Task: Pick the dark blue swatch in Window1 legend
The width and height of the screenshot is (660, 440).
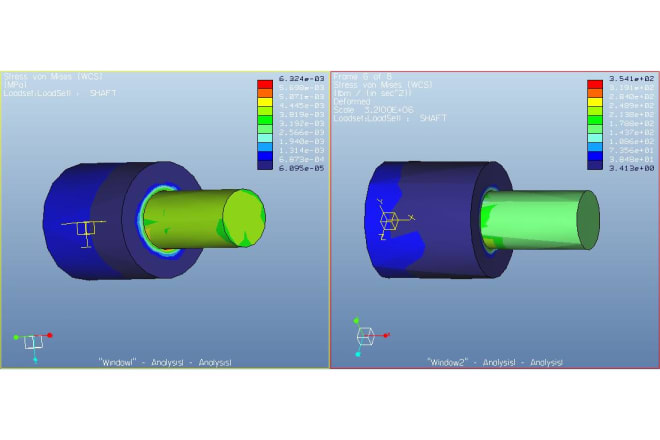Action: tap(264, 165)
